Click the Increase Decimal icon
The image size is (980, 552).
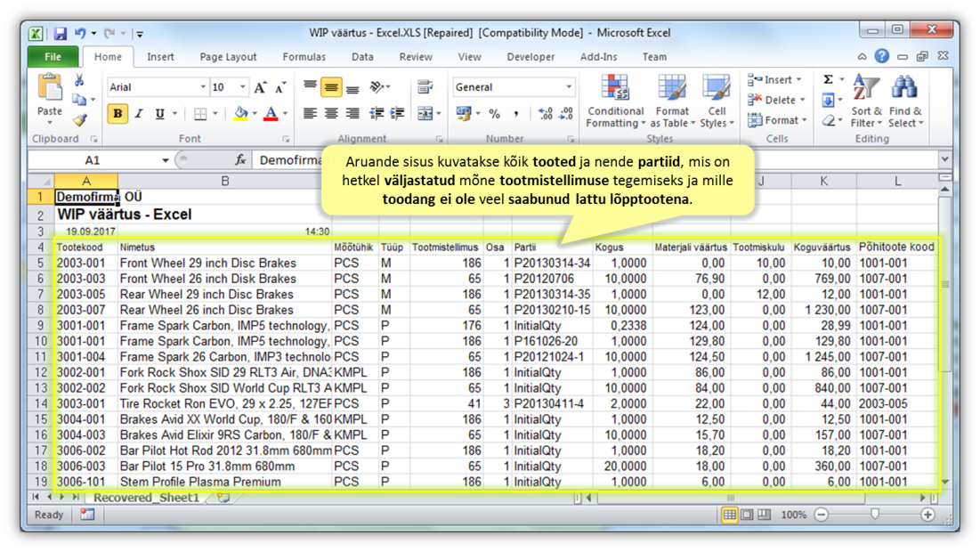pos(545,114)
